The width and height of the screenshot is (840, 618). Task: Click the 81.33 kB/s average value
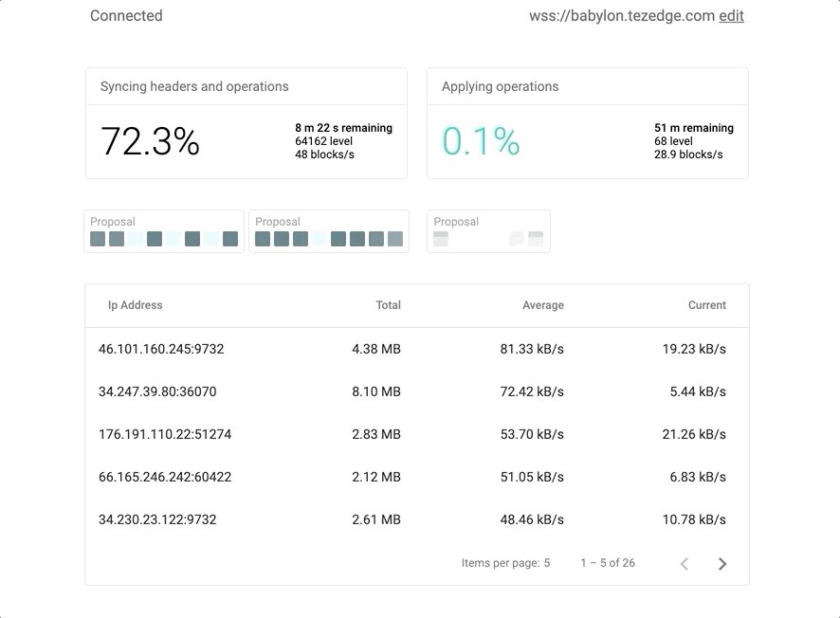[532, 349]
